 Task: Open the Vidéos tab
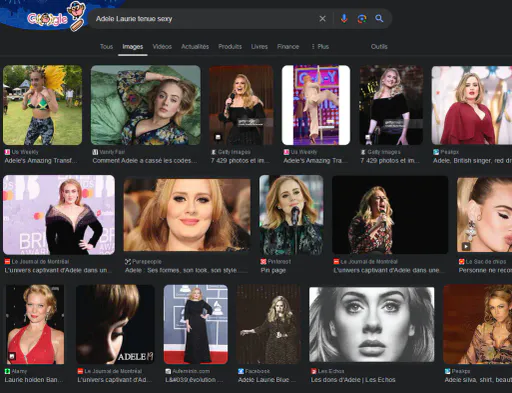pyautogui.click(x=162, y=47)
